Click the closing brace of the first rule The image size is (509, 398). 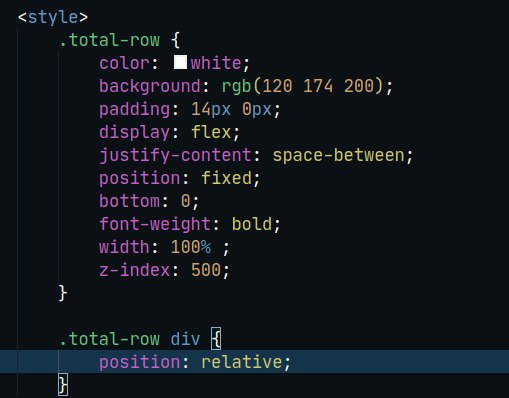63,293
